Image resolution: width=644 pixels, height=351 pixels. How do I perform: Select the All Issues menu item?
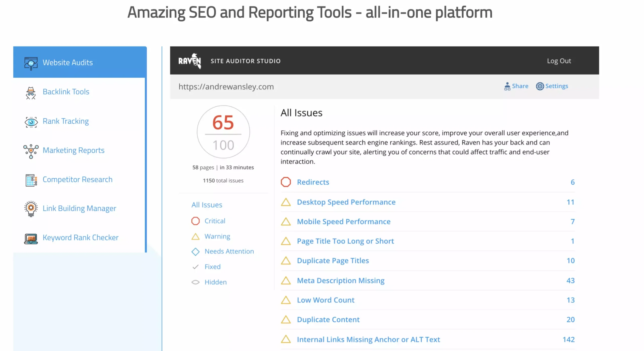(x=207, y=205)
